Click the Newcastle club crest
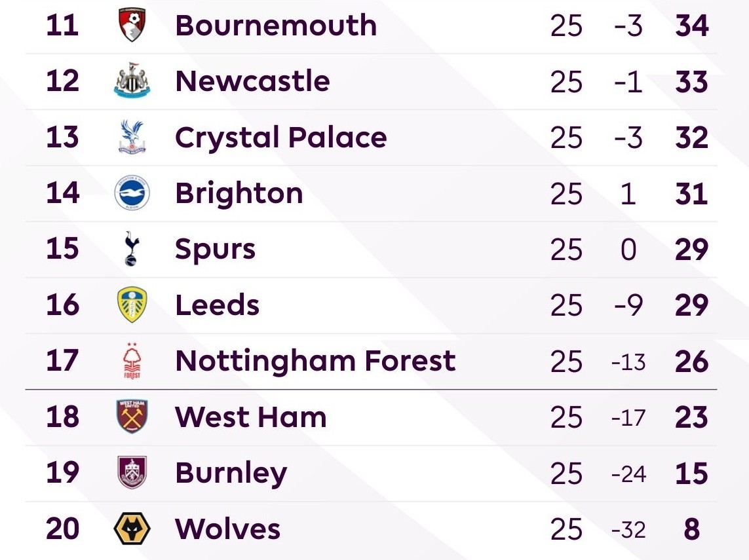749x560 pixels. pyautogui.click(x=132, y=81)
